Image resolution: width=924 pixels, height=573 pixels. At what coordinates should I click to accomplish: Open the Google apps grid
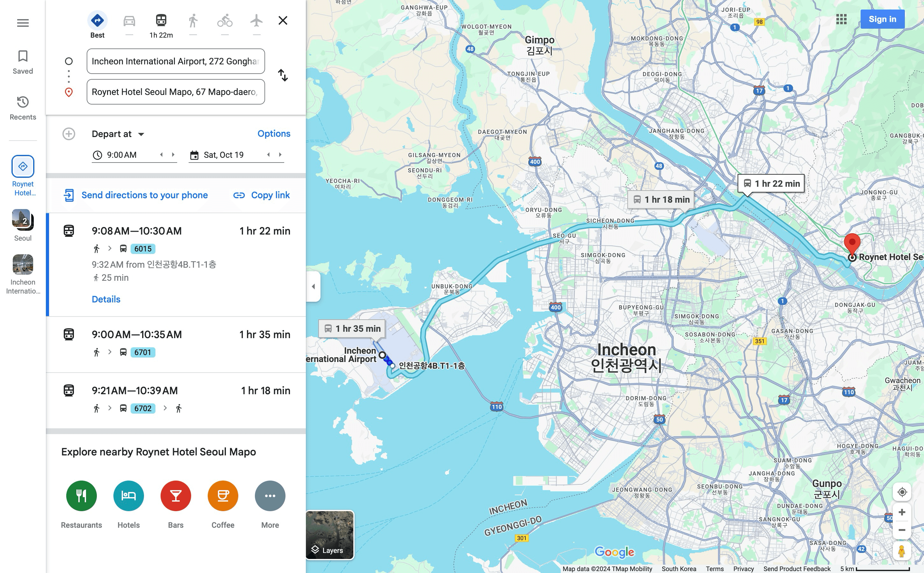[842, 18]
